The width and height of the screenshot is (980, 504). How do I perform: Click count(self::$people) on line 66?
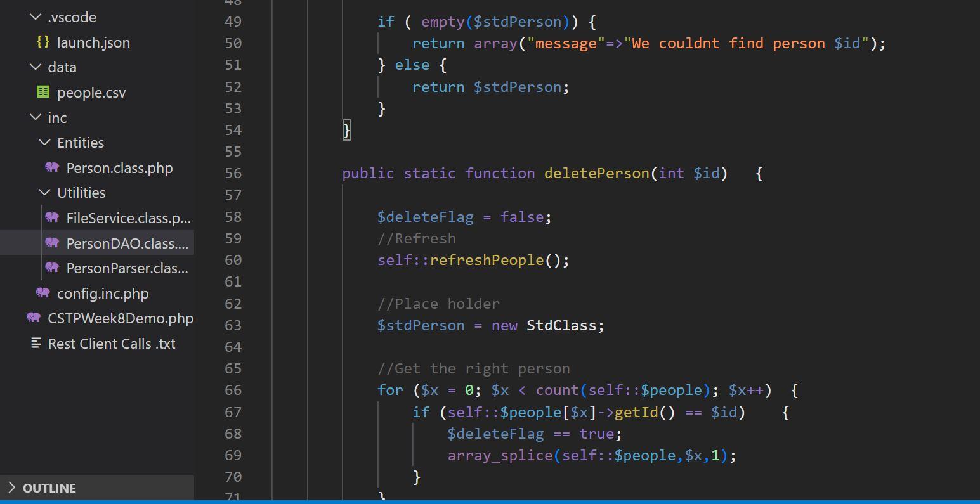pos(623,390)
